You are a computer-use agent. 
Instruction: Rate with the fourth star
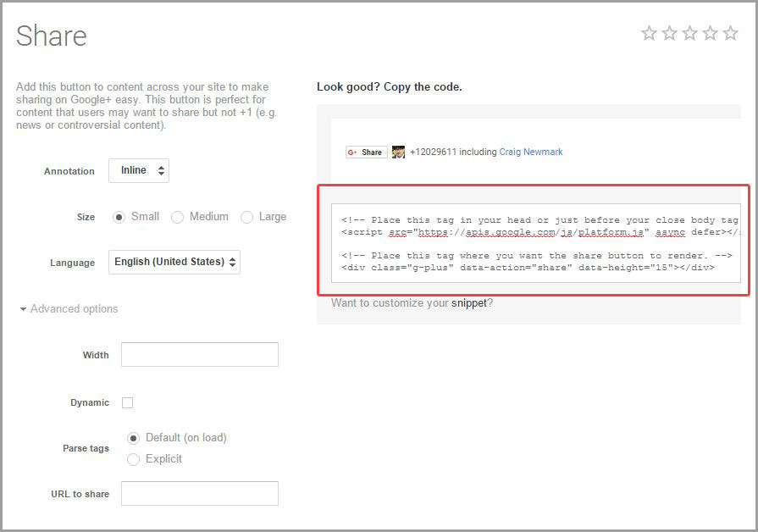coord(710,33)
